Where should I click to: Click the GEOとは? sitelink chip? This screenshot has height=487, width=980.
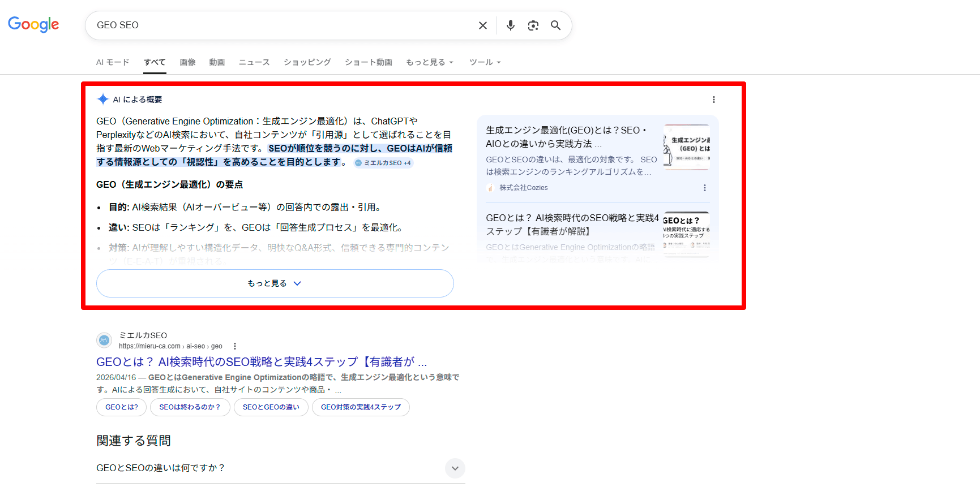122,407
